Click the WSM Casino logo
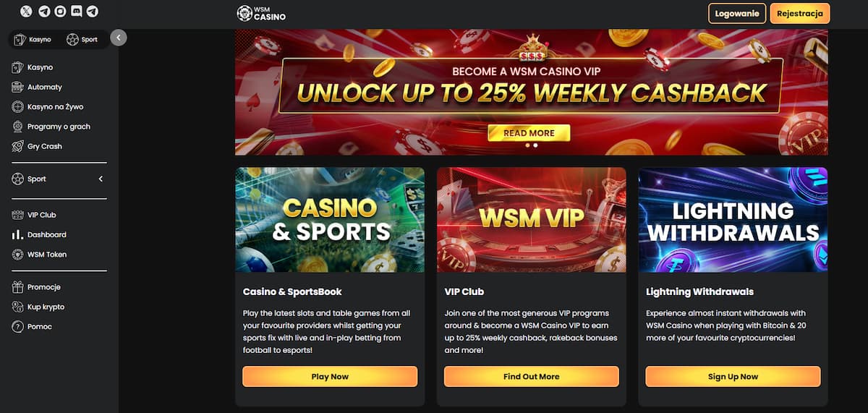868x413 pixels. [261, 13]
